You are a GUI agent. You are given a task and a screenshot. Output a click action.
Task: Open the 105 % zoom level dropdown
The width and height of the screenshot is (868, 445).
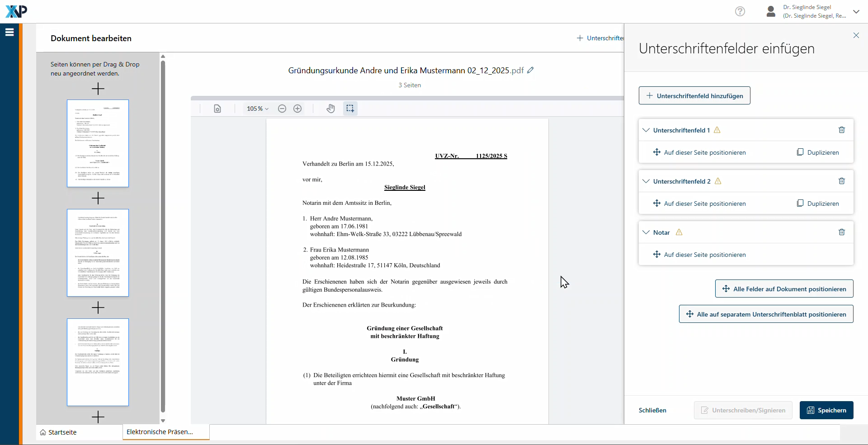(258, 109)
